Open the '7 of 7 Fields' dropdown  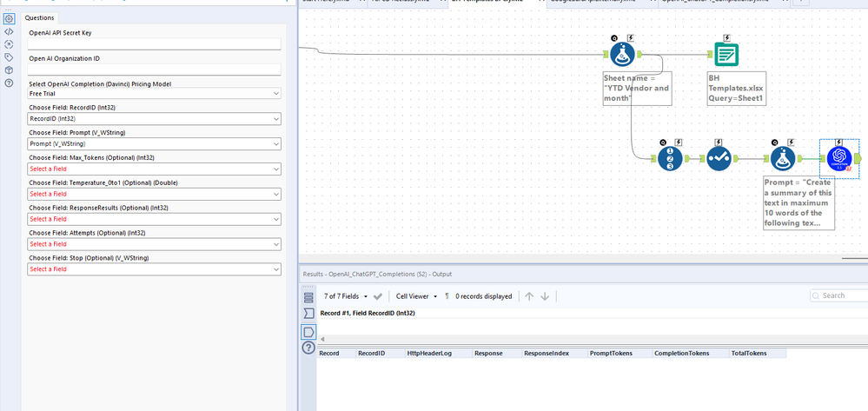point(346,296)
